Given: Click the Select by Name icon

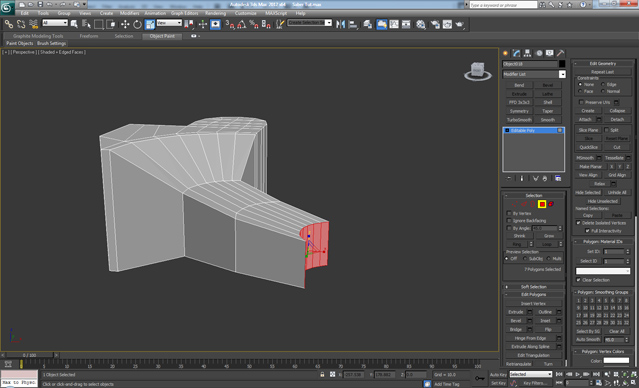Looking at the screenshot, I should (x=86, y=24).
